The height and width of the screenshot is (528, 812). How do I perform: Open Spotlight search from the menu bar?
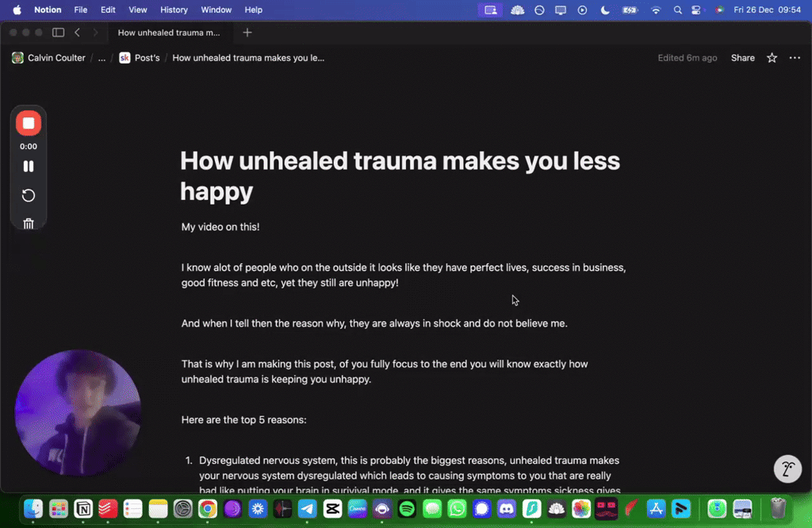[677, 10]
